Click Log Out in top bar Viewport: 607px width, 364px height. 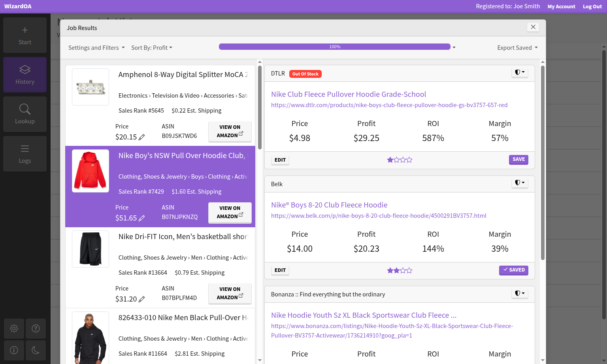tap(592, 7)
